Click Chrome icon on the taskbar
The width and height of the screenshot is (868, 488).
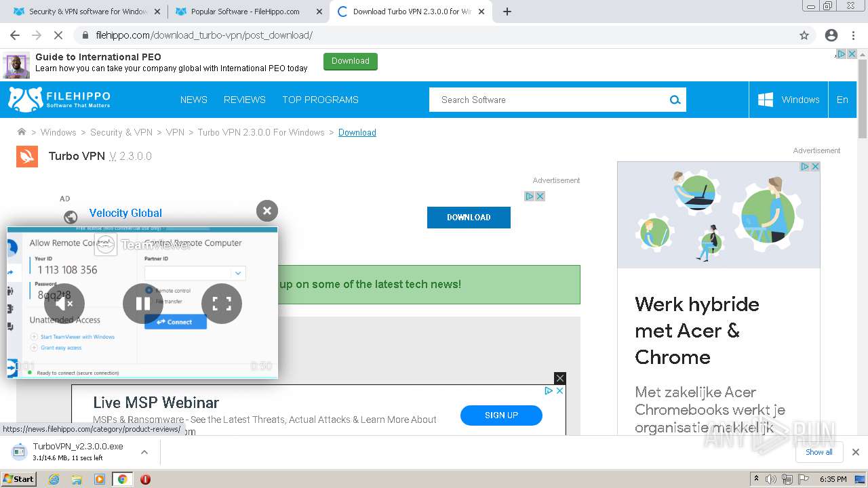pyautogui.click(x=122, y=479)
